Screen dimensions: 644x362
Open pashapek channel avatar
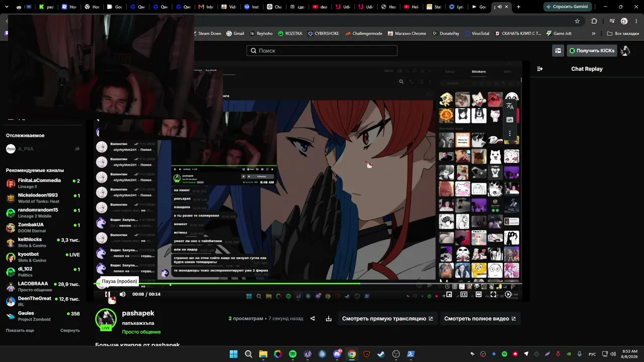pos(106,319)
